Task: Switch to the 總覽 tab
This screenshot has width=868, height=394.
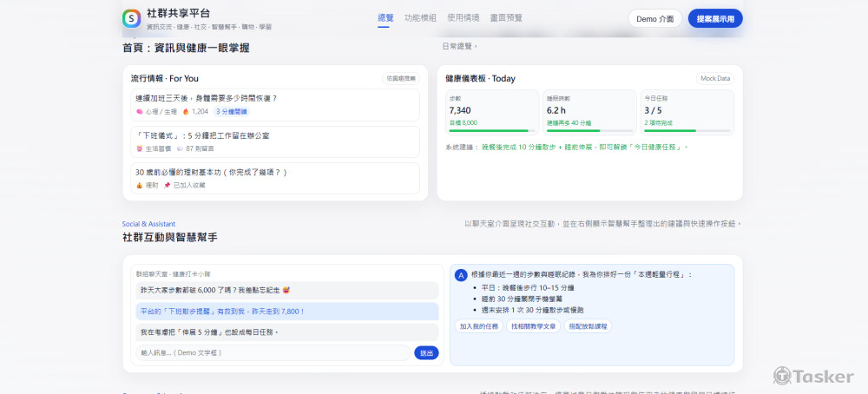Action: [x=386, y=17]
